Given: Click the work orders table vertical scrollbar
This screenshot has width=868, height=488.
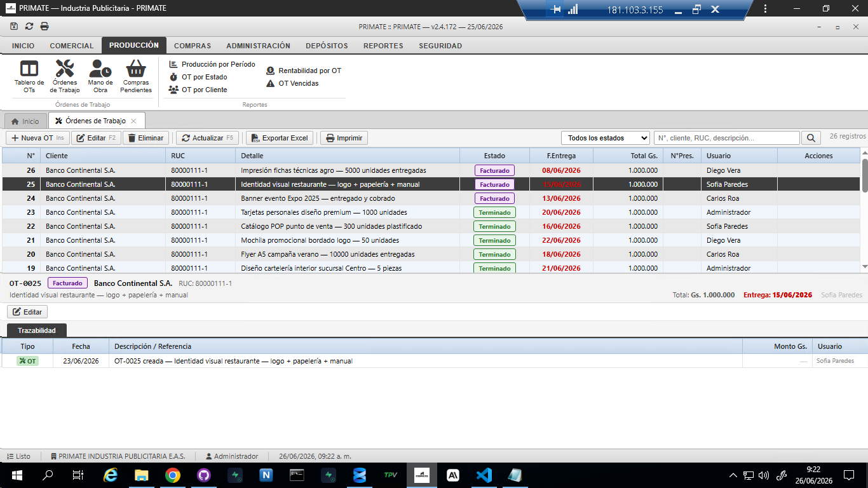Looking at the screenshot, I should tap(864, 175).
